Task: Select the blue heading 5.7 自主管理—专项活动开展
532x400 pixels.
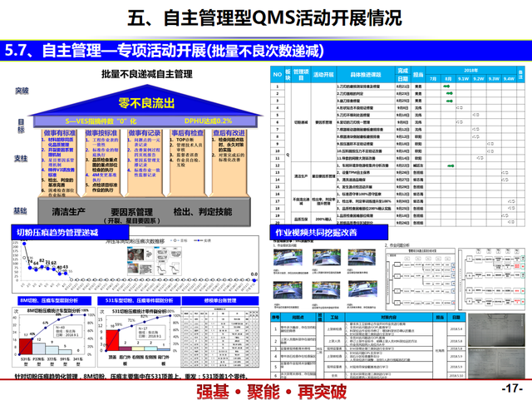Action: point(164,51)
